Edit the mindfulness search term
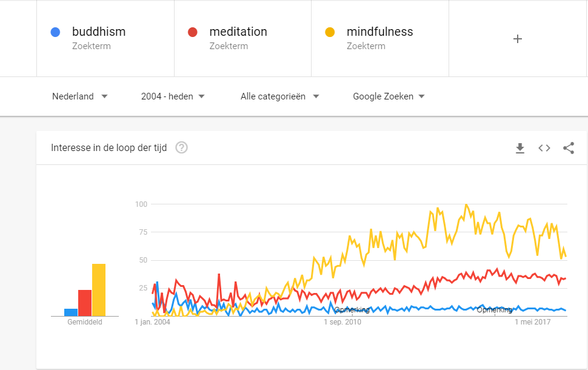The width and height of the screenshot is (588, 370). pyautogui.click(x=379, y=32)
